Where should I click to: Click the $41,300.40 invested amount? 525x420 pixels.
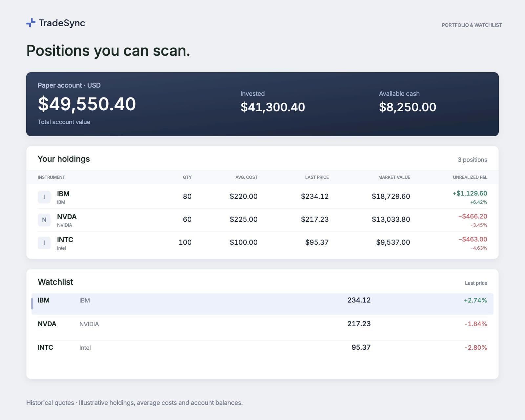(273, 107)
